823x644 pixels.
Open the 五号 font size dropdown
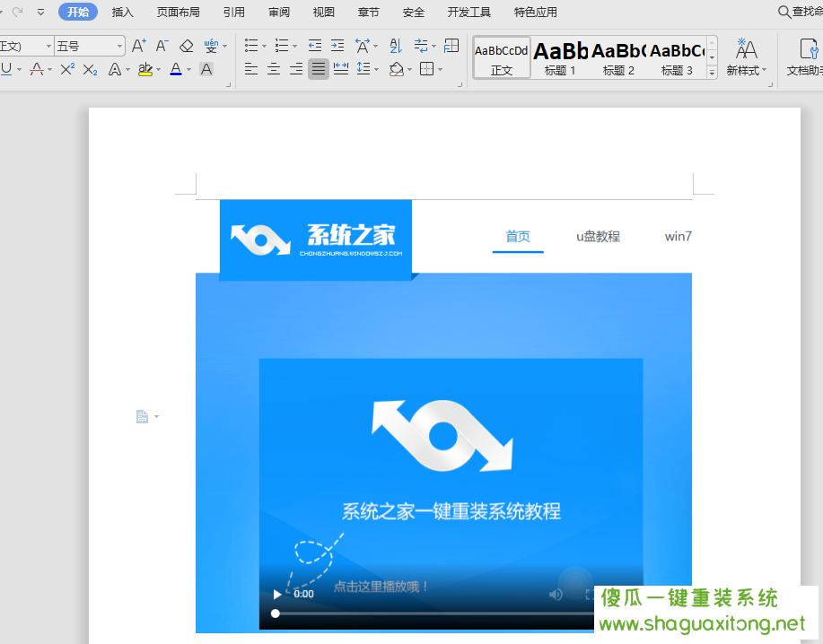[x=120, y=46]
